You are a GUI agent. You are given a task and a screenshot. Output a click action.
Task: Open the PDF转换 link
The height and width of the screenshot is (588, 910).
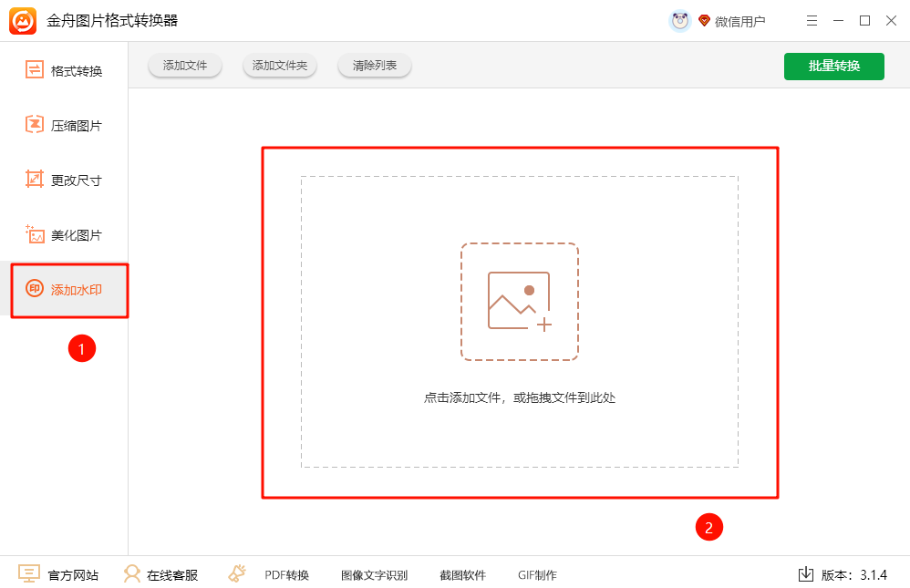(x=286, y=575)
